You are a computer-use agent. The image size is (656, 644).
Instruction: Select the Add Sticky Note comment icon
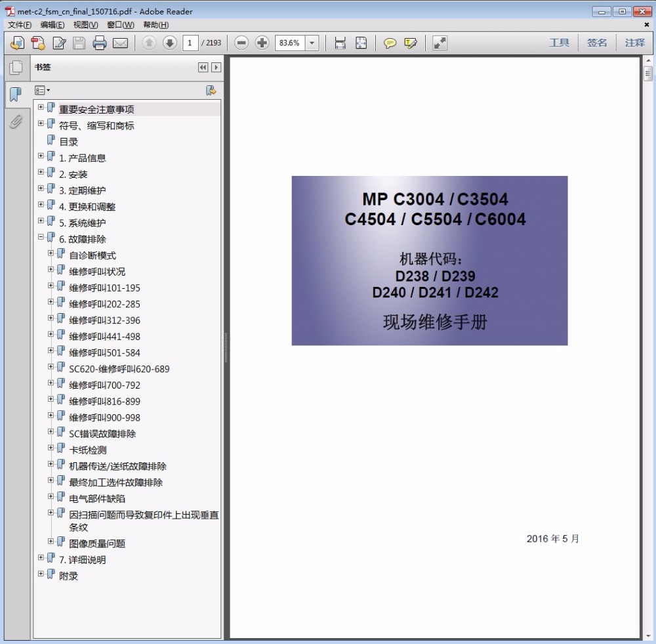click(x=390, y=43)
